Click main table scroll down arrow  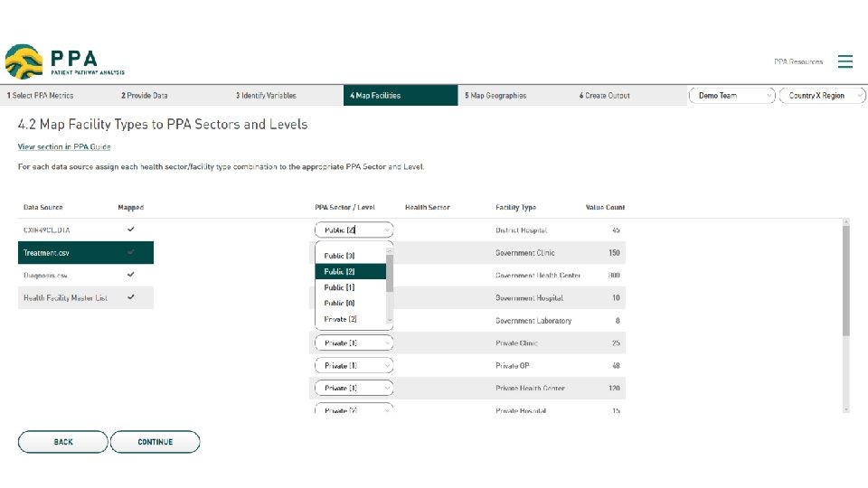[x=846, y=409]
